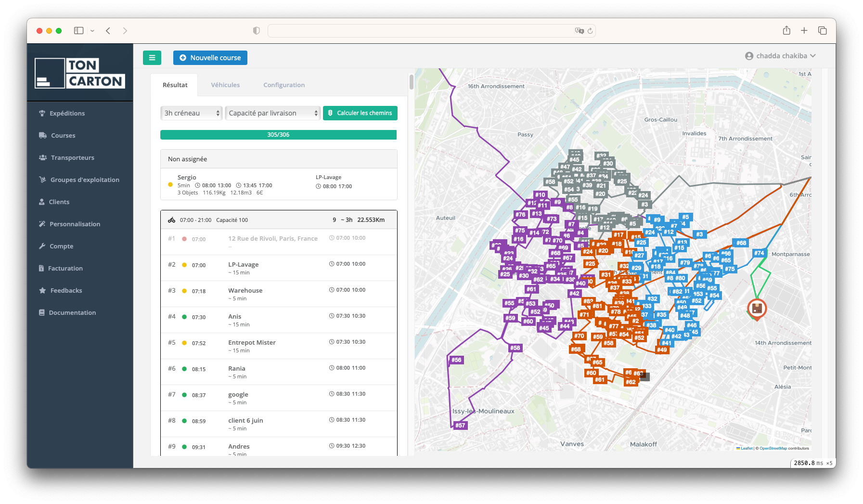Screen dimensions: 863x504
Task: Open the Clients section
Action: point(60,202)
